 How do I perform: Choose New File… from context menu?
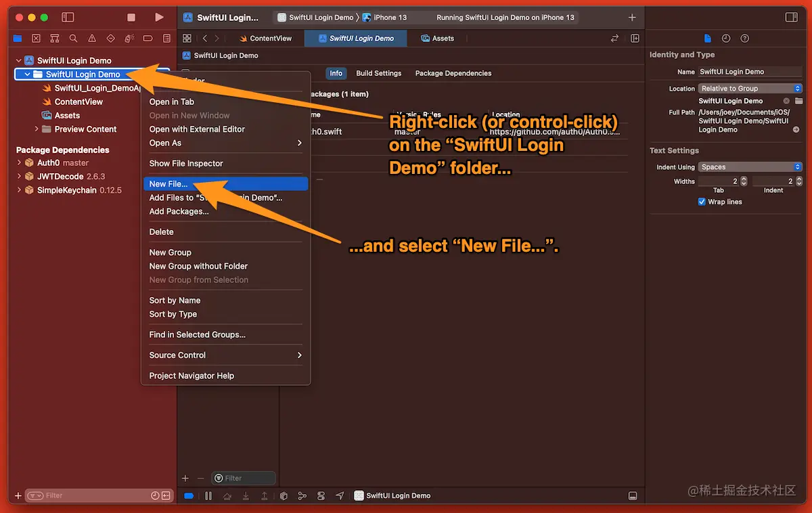(225, 183)
